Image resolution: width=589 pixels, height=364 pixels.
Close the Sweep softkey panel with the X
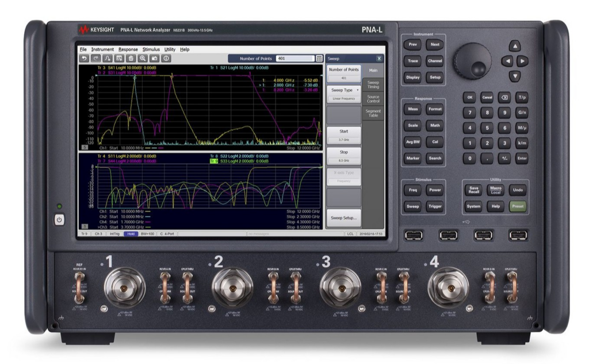point(378,58)
